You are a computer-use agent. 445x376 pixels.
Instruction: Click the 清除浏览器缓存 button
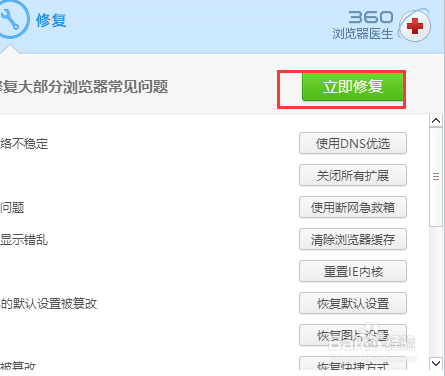tap(353, 239)
